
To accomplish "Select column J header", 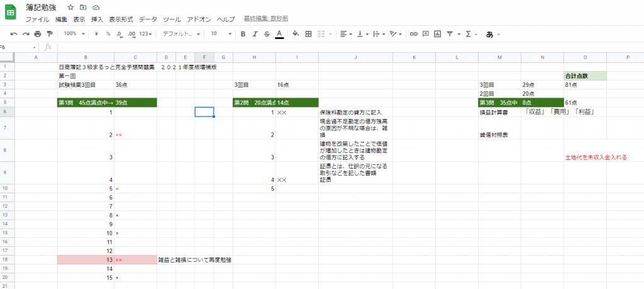I will click(355, 57).
